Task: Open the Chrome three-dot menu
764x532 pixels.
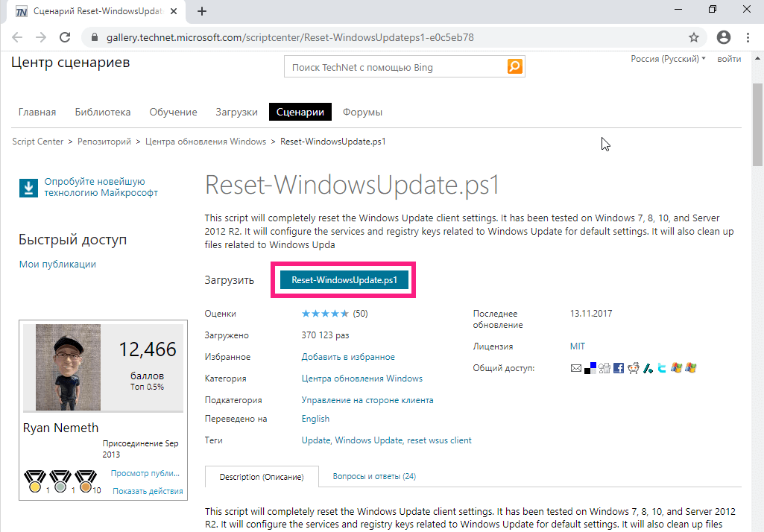Action: (x=748, y=37)
